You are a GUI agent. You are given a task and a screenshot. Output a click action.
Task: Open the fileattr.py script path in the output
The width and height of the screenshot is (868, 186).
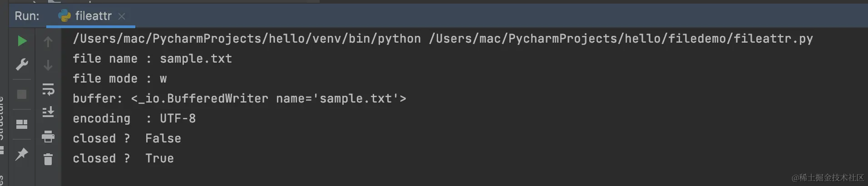point(621,39)
